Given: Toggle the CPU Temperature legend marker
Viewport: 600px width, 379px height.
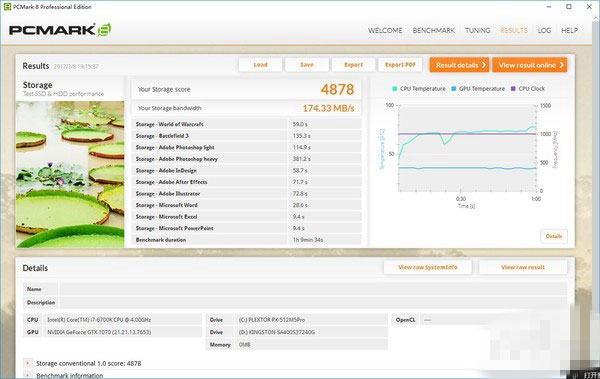Looking at the screenshot, I should pyautogui.click(x=395, y=88).
